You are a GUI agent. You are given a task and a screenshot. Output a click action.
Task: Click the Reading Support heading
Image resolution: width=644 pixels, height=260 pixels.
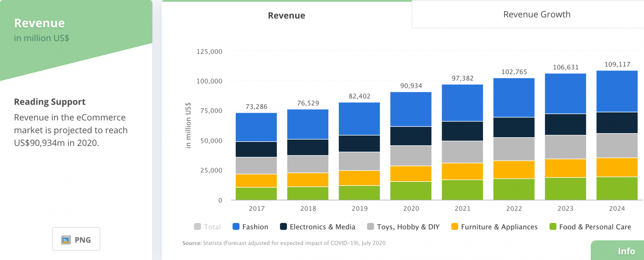[50, 102]
